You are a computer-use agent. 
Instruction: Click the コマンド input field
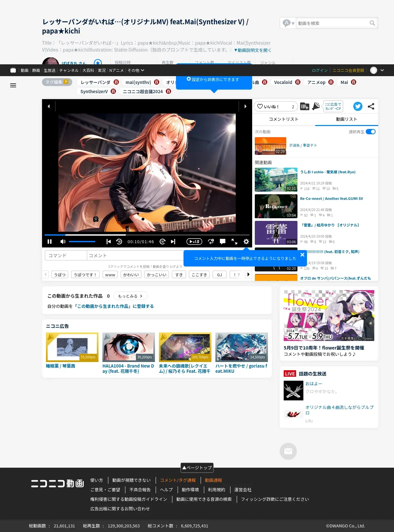click(66, 255)
